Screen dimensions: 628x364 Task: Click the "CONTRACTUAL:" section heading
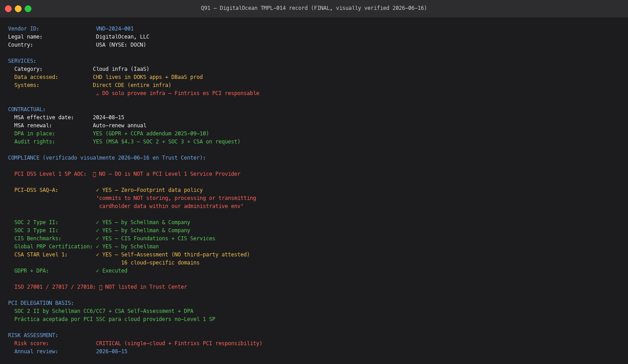click(x=27, y=109)
